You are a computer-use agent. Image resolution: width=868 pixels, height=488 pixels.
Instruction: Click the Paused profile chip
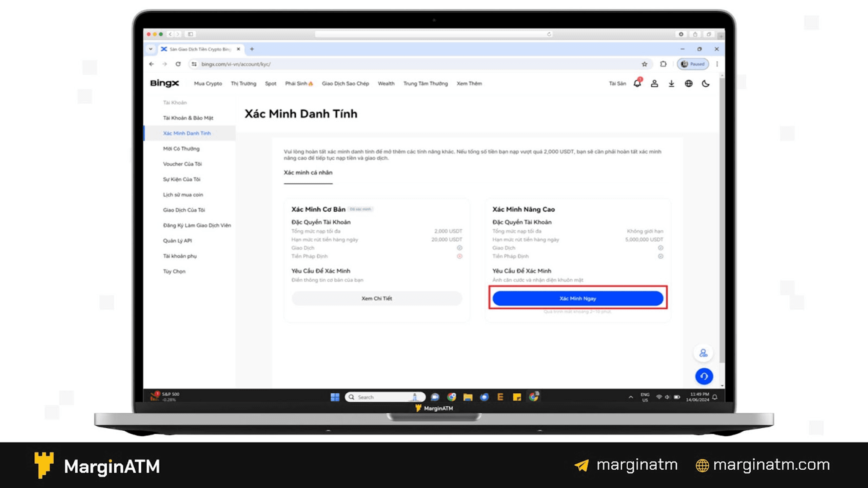pos(693,64)
